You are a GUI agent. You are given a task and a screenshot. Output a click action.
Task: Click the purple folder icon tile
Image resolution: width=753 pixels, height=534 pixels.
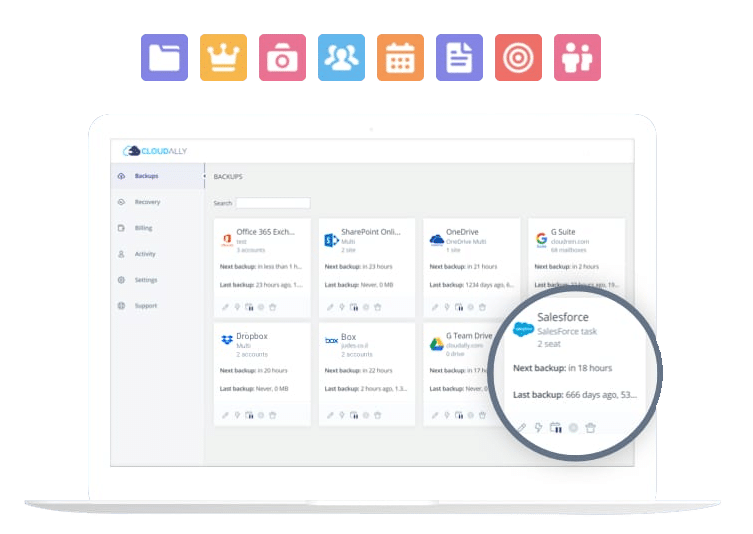pos(164,58)
